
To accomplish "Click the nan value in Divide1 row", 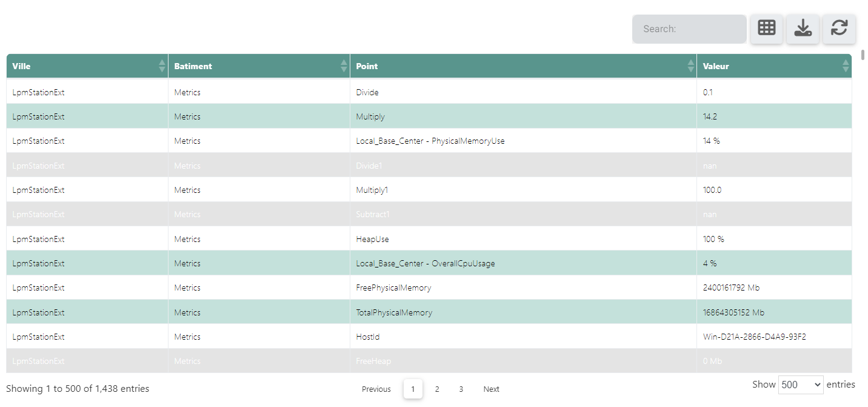I will tap(774, 166).
